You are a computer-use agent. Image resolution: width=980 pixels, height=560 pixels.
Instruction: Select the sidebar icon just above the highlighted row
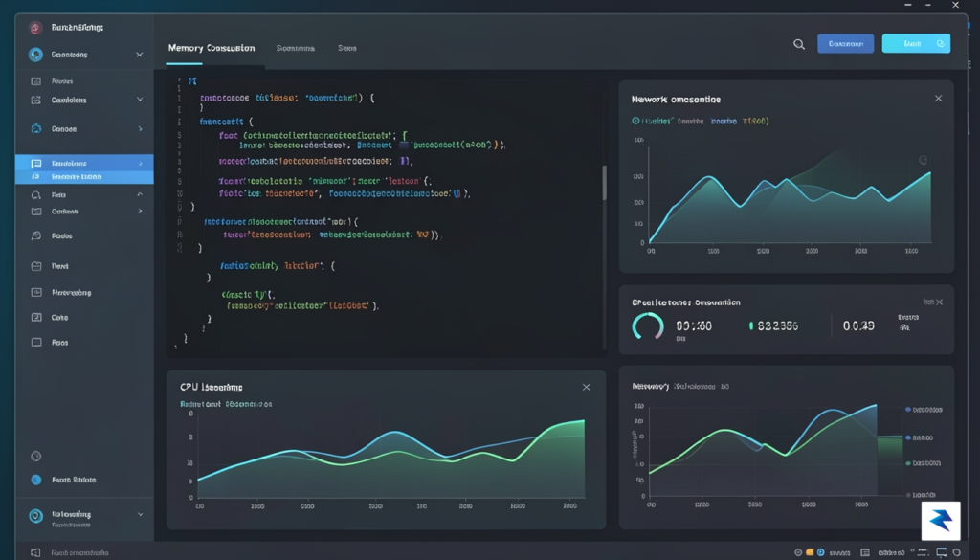[36, 128]
